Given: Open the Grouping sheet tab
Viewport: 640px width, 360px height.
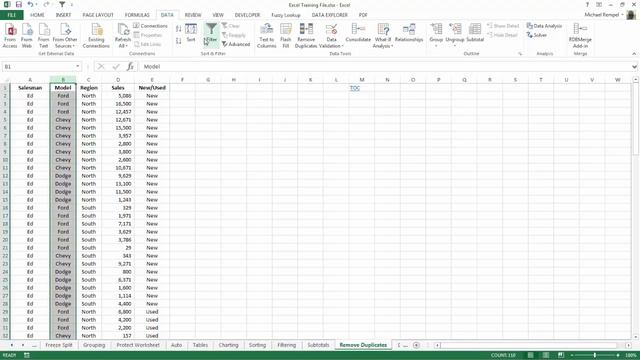Looking at the screenshot, I should click(x=94, y=345).
